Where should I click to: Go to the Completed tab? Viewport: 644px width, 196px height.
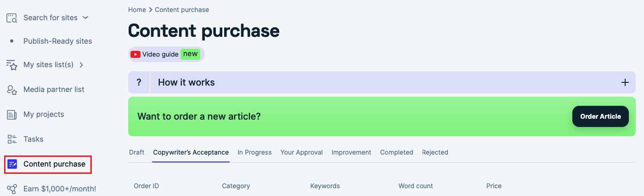point(396,152)
